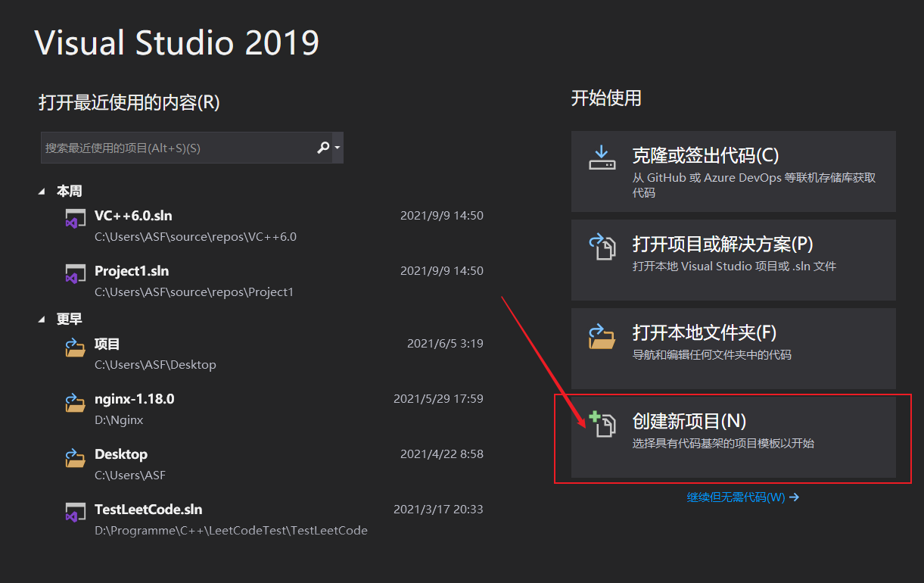Click the open project or solution icon
This screenshot has height=583, width=924.
coord(602,247)
